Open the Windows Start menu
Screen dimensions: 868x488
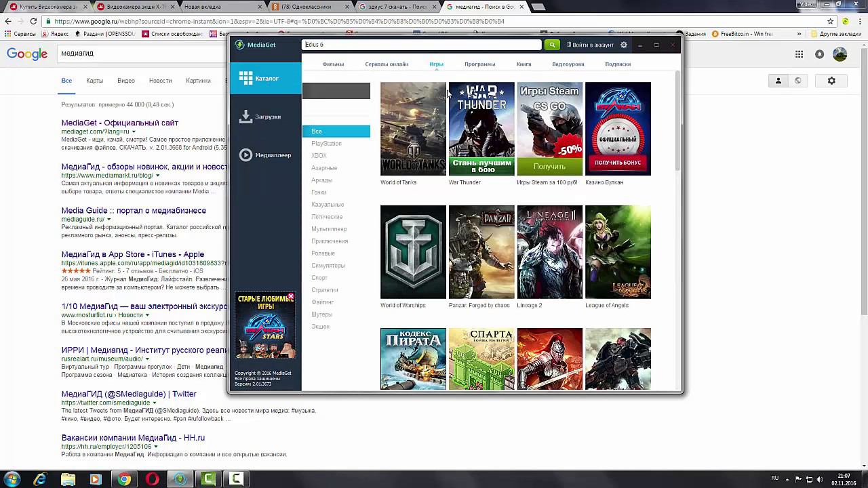click(12, 479)
